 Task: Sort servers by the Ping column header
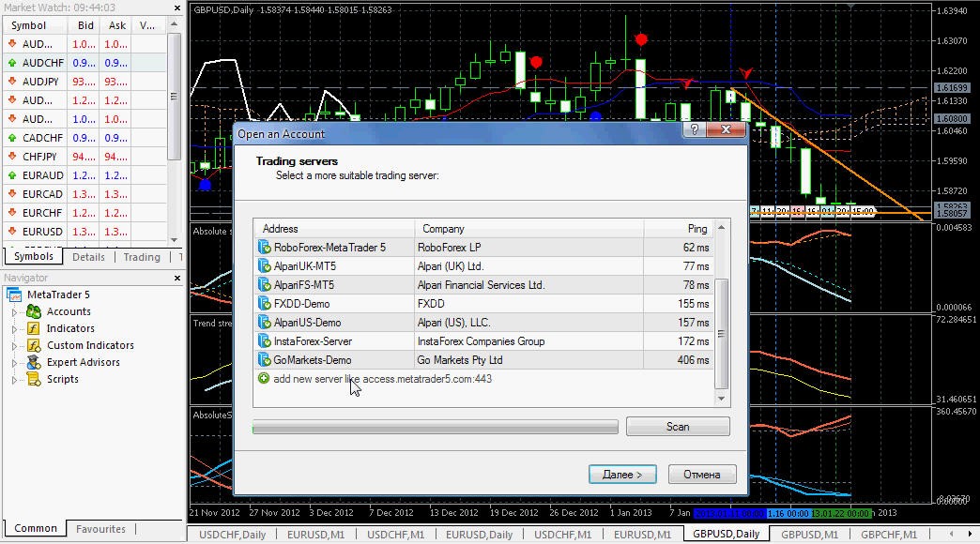[679, 229]
